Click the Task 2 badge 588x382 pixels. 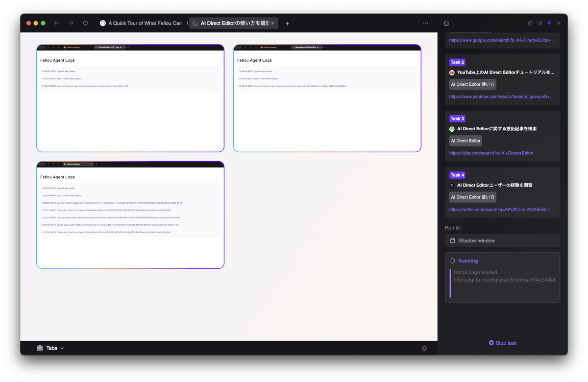point(457,62)
